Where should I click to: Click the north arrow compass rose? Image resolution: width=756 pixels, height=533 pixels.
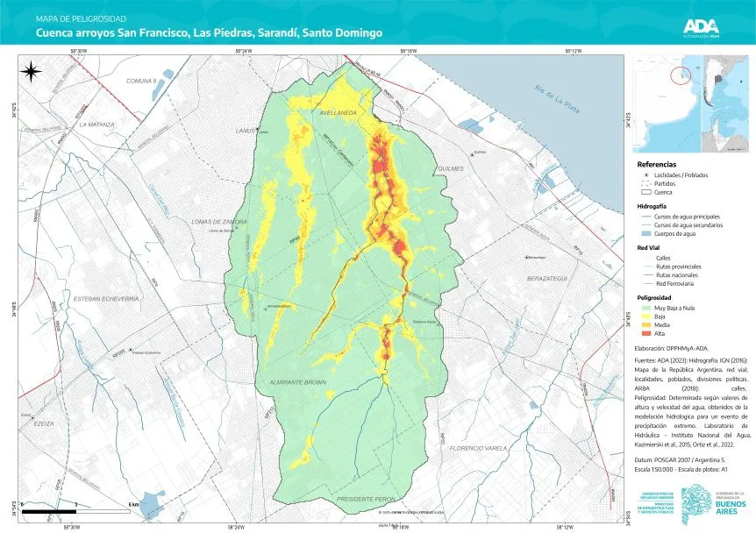[31, 72]
